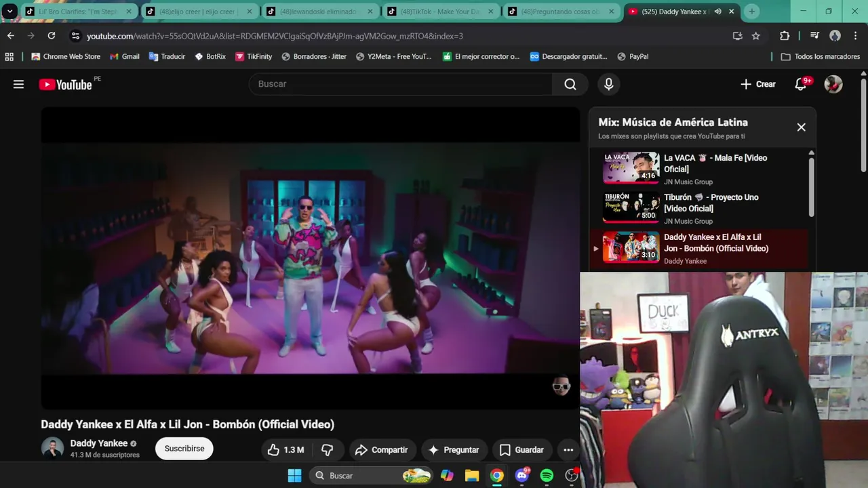Switch to the Lil' Bro Clarifies tab
This screenshot has height=488, width=868.
78,12
